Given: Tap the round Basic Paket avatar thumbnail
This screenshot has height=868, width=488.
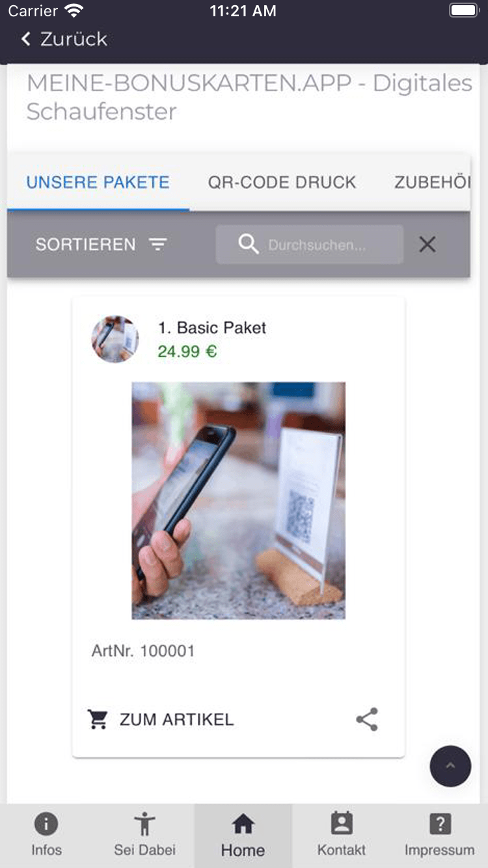Looking at the screenshot, I should coord(115,339).
